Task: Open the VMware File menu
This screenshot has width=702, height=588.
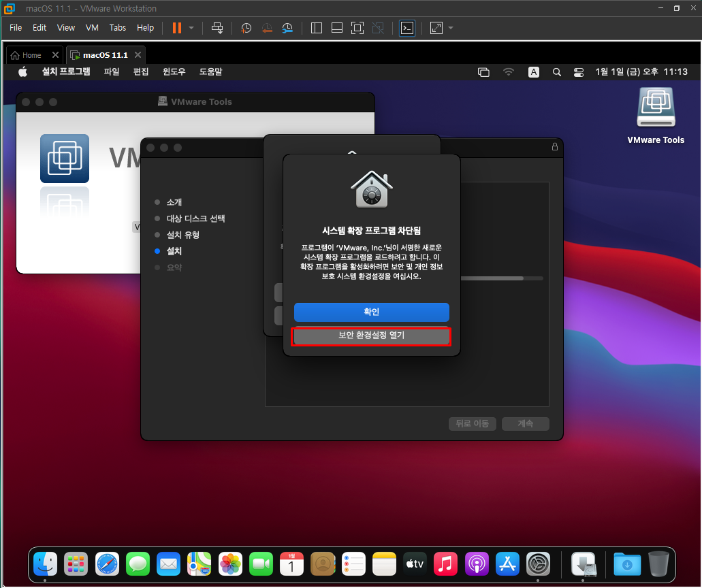Action: tap(16, 28)
